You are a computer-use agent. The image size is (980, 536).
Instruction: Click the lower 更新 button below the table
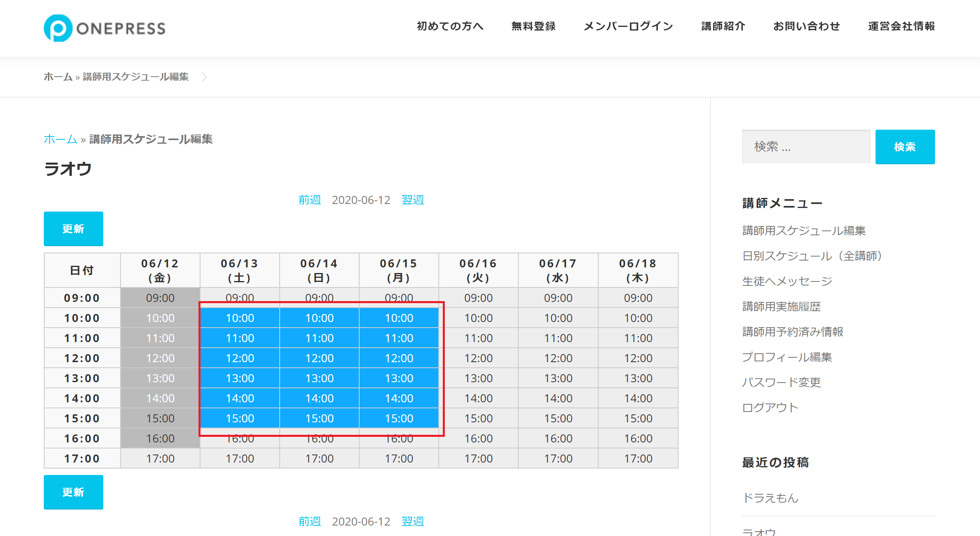[x=74, y=492]
